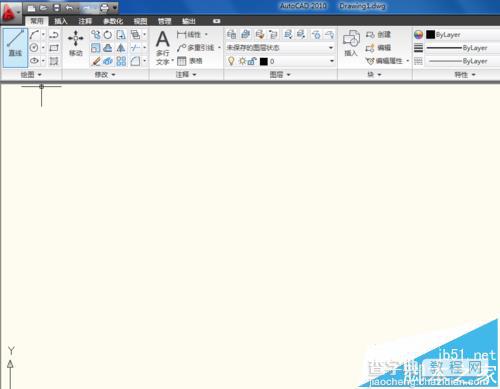
Task: Click the Edit Attributes (编辑属性) button
Action: 387,61
